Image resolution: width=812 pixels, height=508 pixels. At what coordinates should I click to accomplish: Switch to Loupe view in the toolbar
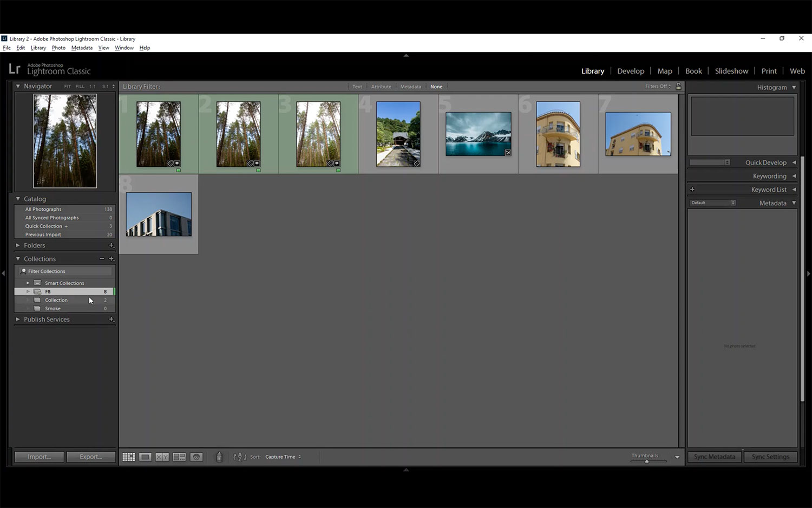pos(145,457)
